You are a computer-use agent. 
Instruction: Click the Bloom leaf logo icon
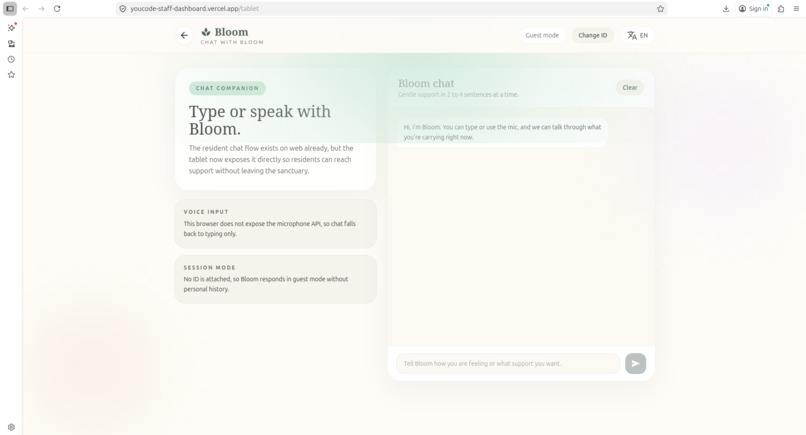tap(206, 32)
